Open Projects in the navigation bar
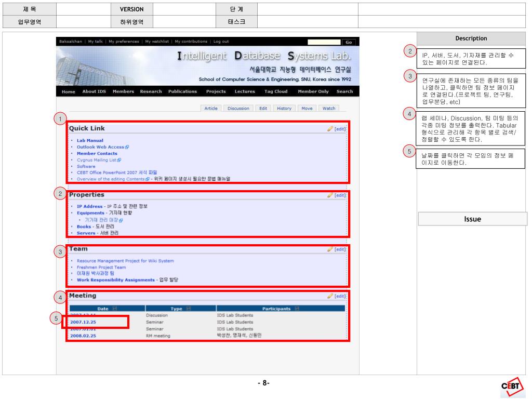 coord(216,91)
